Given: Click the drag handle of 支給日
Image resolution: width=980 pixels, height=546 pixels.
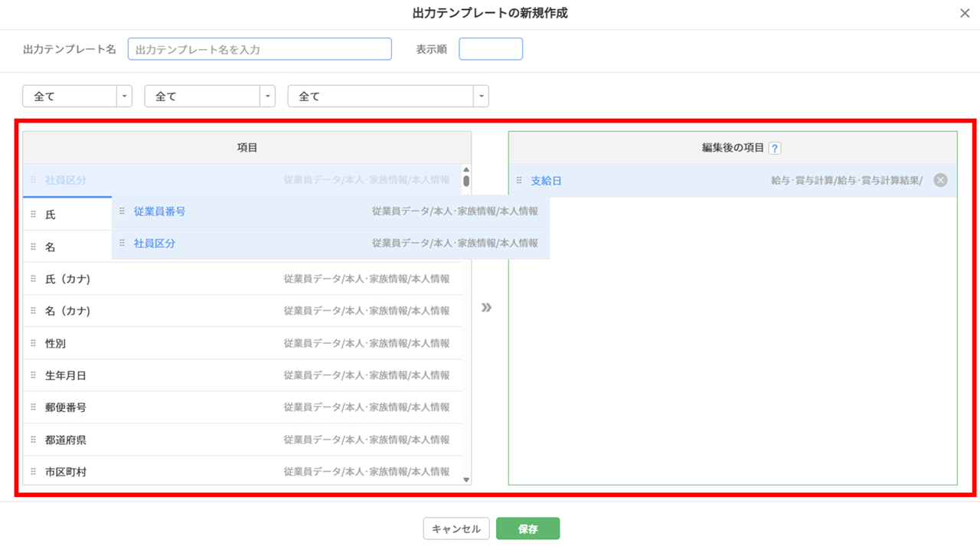Looking at the screenshot, I should 519,181.
